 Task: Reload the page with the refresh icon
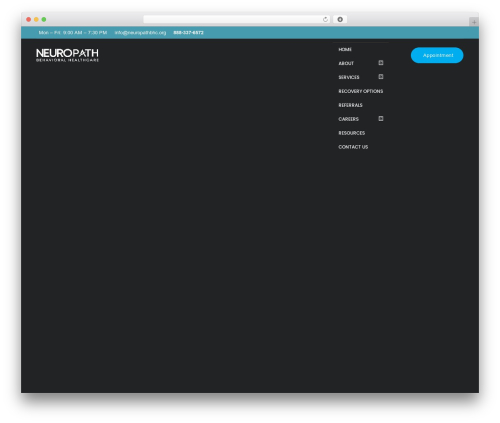(325, 19)
